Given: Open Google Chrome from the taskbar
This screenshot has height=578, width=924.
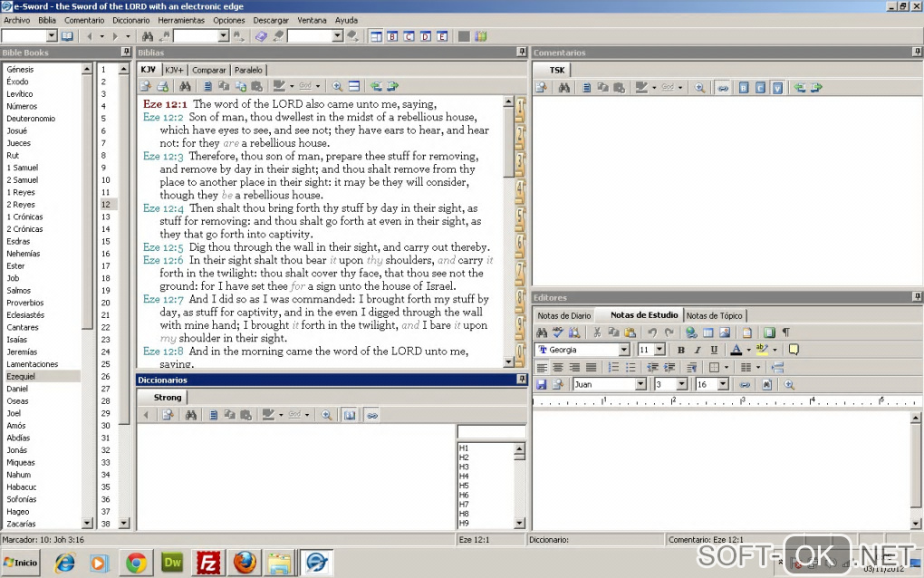Looking at the screenshot, I should point(136,563).
